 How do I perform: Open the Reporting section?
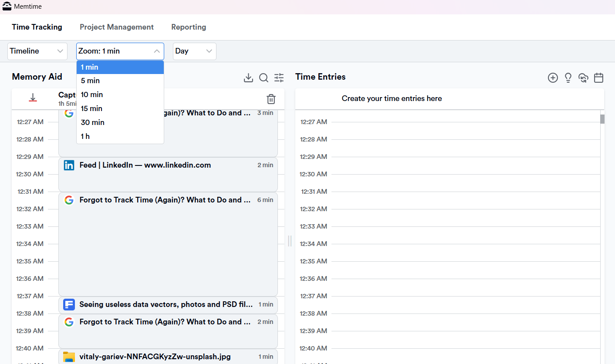(189, 27)
